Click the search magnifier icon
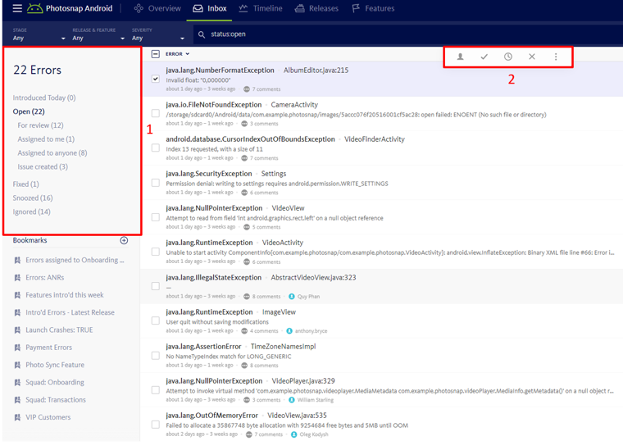 (201, 35)
